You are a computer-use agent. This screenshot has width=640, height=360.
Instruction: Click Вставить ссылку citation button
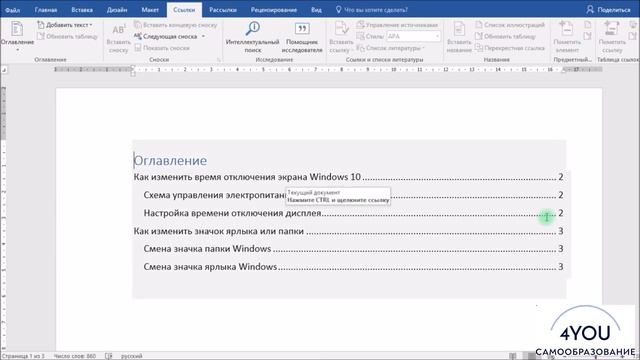341,38
